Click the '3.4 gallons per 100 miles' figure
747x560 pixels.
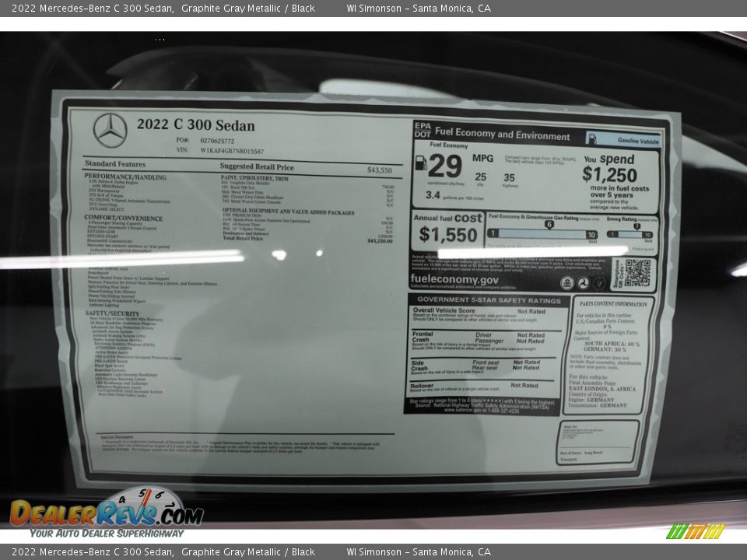454,195
